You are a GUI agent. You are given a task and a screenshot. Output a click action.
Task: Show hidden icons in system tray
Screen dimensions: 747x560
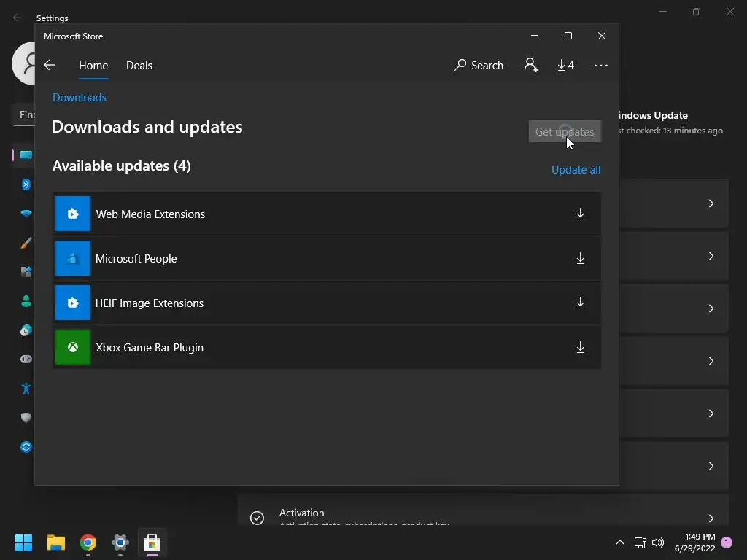[x=620, y=542]
